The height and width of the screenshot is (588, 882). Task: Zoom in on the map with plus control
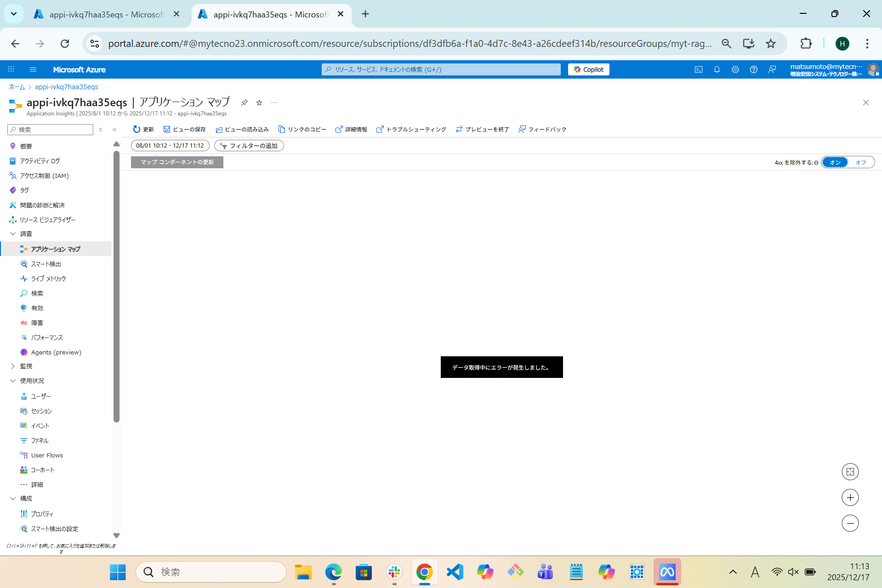coord(850,497)
